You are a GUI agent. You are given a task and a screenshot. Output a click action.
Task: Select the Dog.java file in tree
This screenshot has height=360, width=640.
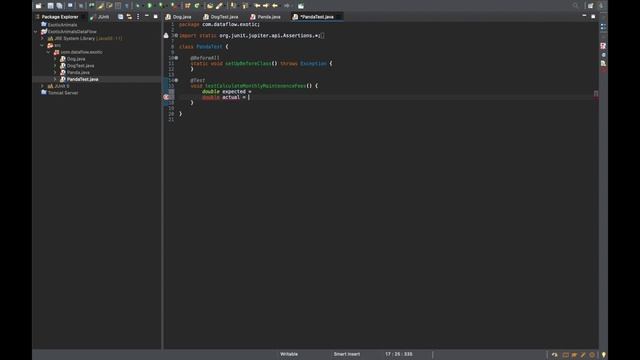coord(73,59)
